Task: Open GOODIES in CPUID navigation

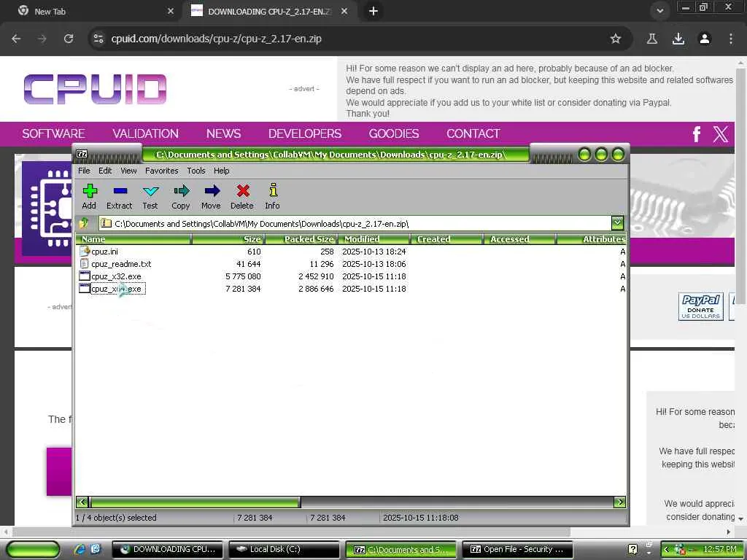Action: pos(394,134)
